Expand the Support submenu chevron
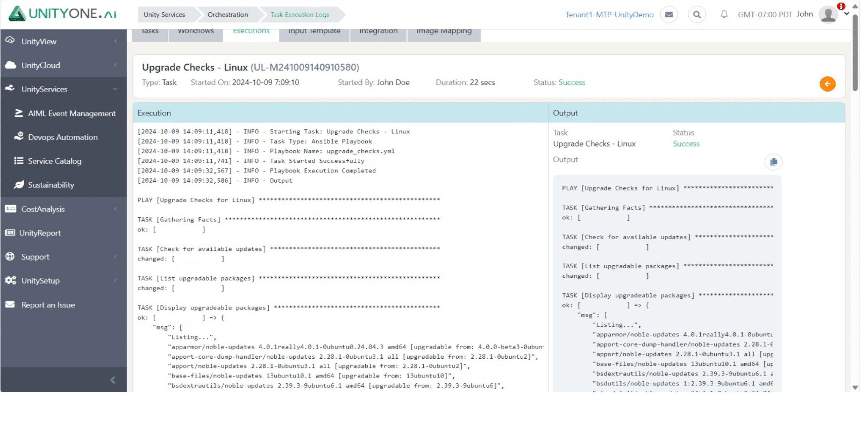Image resolution: width=868 pixels, height=426 pixels. (x=115, y=257)
